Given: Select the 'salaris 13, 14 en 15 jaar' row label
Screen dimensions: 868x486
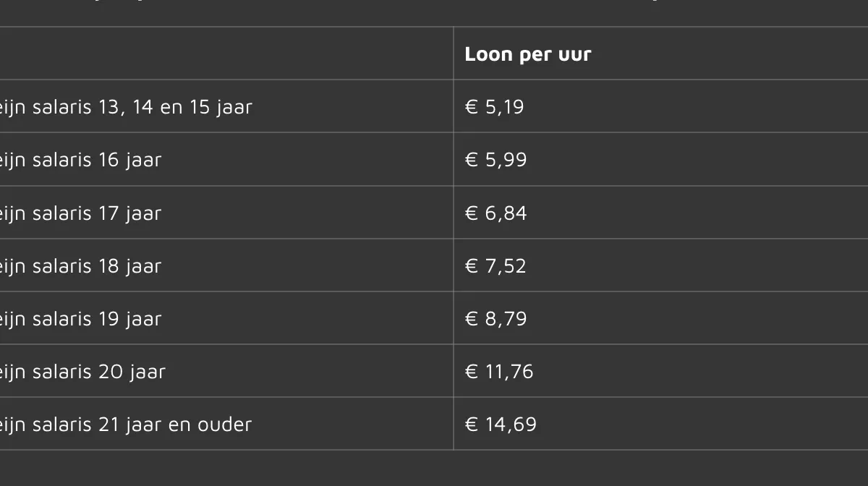Looking at the screenshot, I should point(126,107).
